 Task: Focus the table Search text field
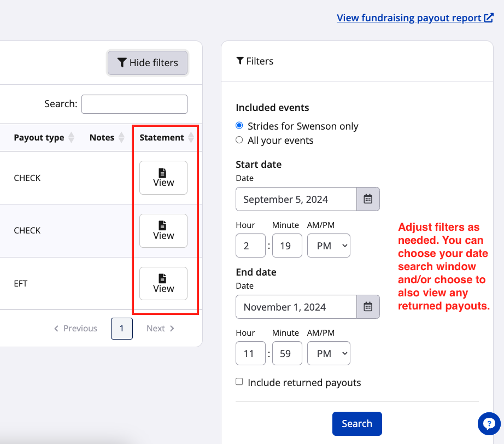click(134, 104)
